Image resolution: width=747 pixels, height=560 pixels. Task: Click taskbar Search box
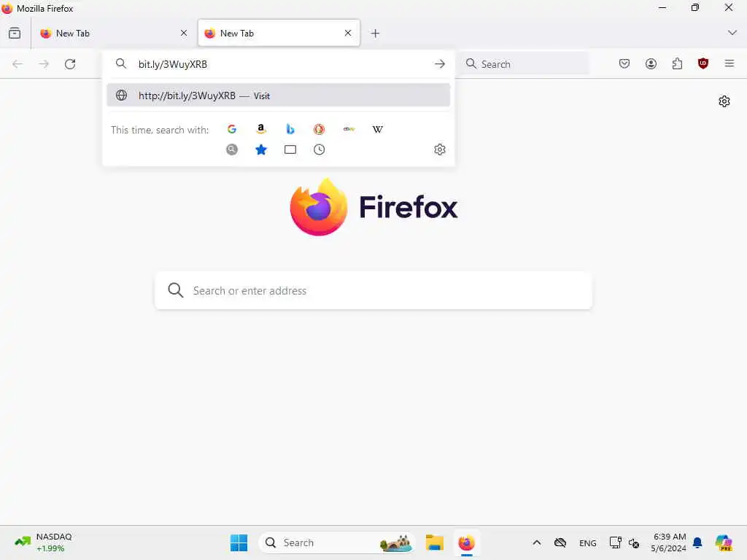pos(336,542)
